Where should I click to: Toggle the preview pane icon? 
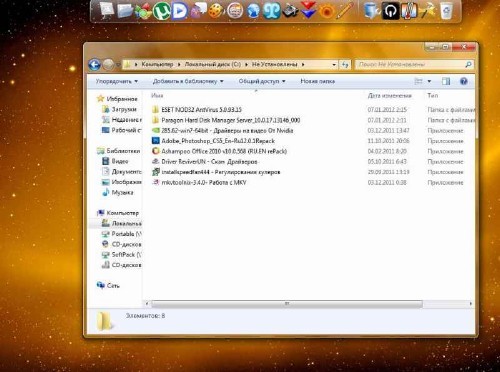pyautogui.click(x=446, y=81)
